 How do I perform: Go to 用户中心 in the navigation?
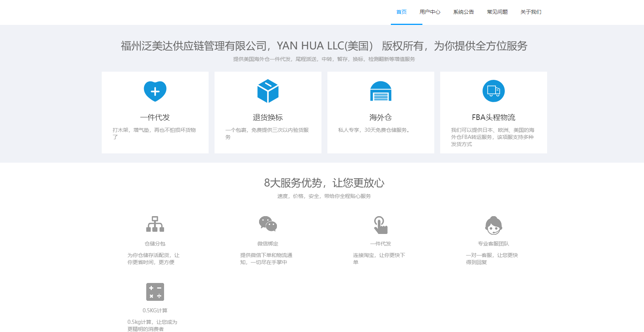pyautogui.click(x=430, y=12)
